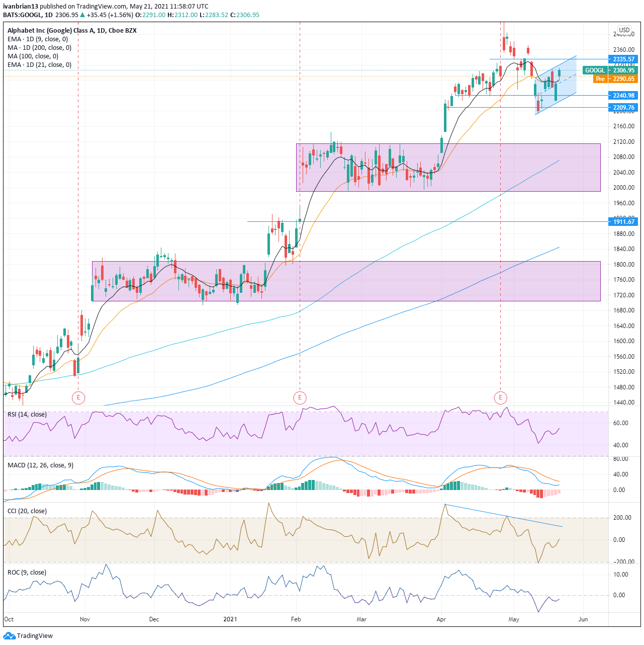644x645 pixels.
Task: Click the CCI (20, close) indicator label
Action: coord(27,511)
